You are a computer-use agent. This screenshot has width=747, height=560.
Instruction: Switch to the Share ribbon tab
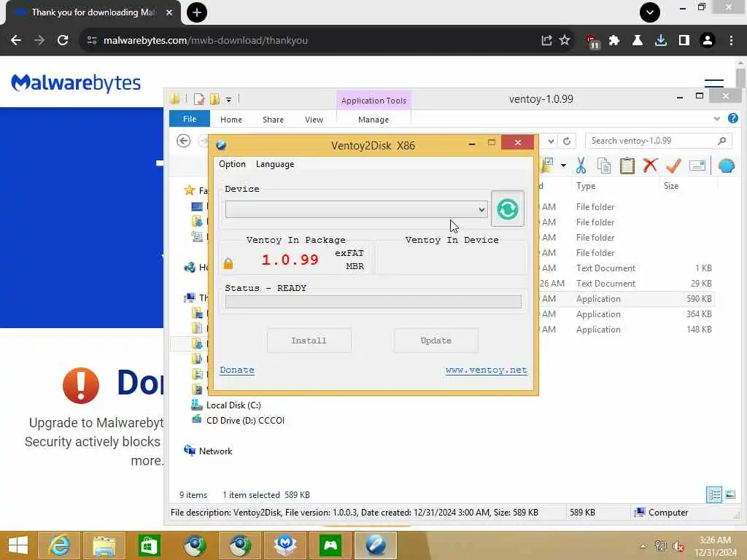coord(273,120)
